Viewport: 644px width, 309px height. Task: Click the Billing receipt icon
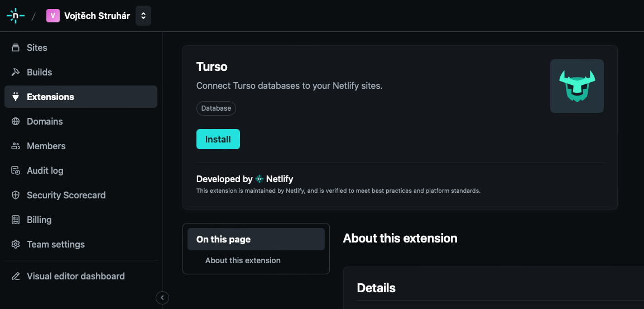point(16,220)
